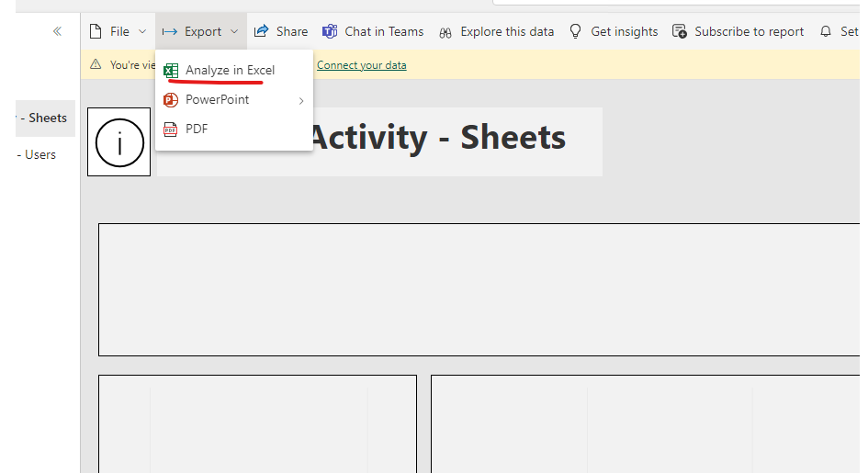Expand the File dropdown chevron

(142, 31)
